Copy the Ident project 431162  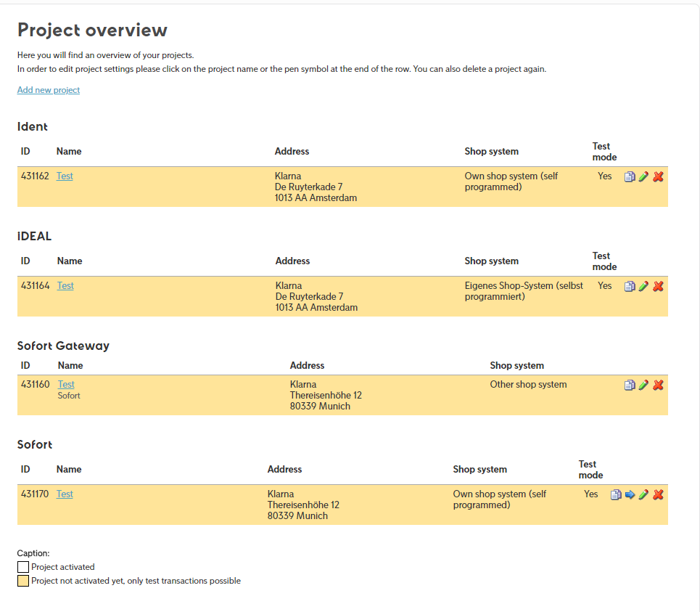630,177
